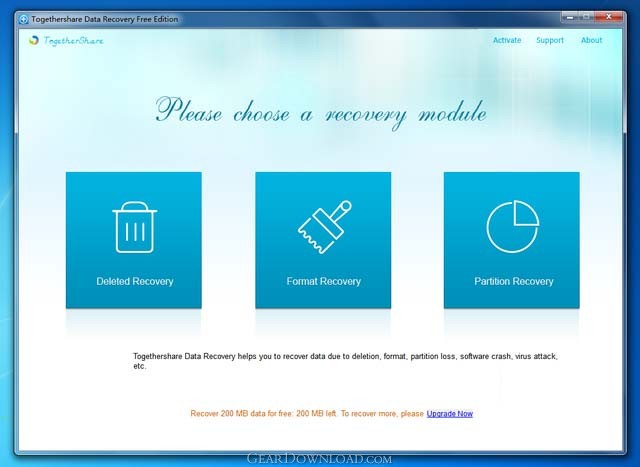Open the Activate menu item
This screenshot has height=467, width=640.
pos(507,40)
